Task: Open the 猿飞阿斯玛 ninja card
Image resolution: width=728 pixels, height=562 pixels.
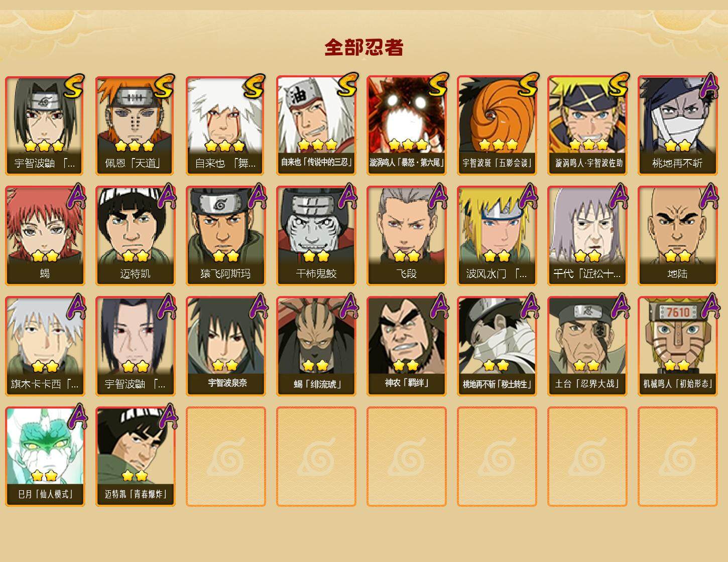Action: coord(225,236)
